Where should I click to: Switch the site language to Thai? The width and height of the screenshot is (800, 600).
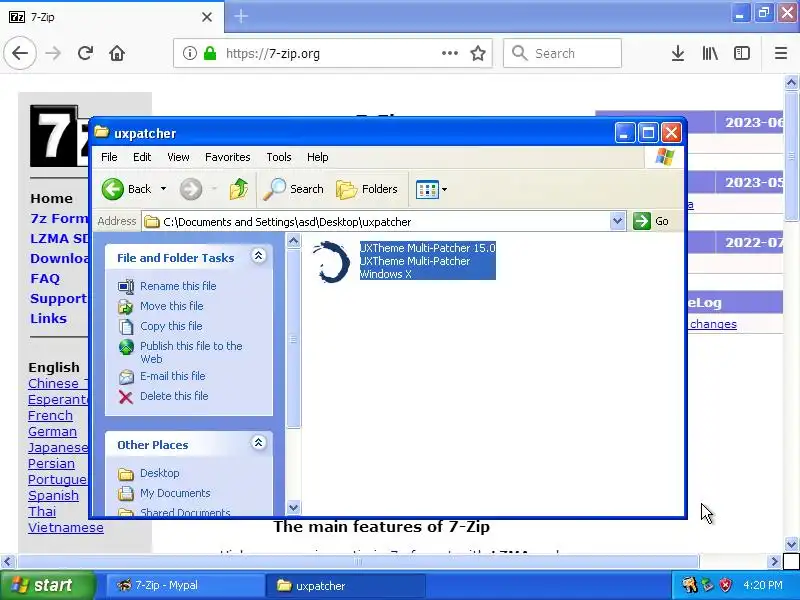click(x=42, y=511)
